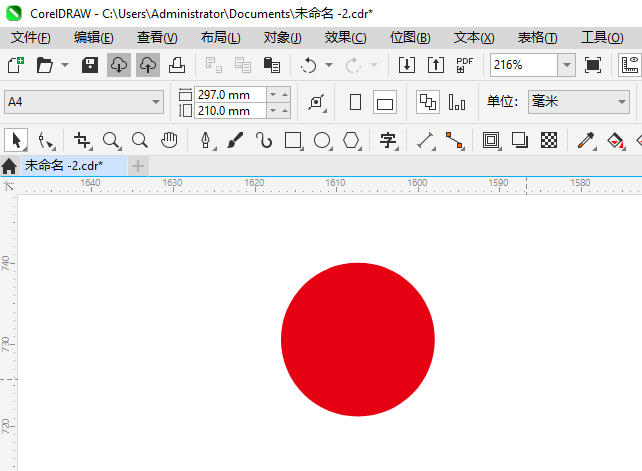Create a new document via toolbar icon
Viewport: 642px width, 471px height.
[16, 65]
